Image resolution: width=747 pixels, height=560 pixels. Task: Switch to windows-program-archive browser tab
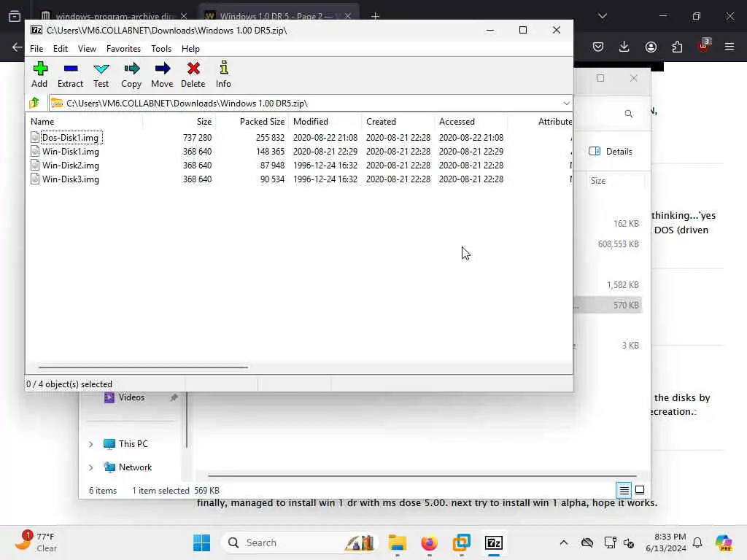click(113, 16)
